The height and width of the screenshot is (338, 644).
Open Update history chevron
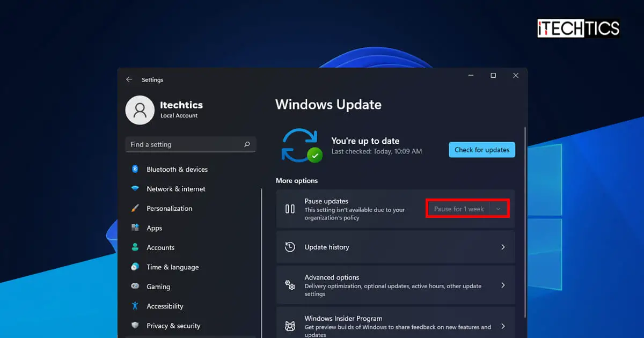click(503, 247)
